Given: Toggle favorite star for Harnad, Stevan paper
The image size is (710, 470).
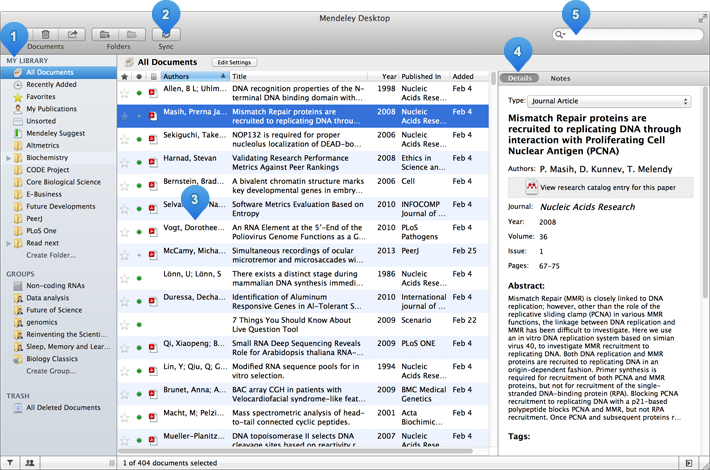Looking at the screenshot, I should tap(125, 163).
